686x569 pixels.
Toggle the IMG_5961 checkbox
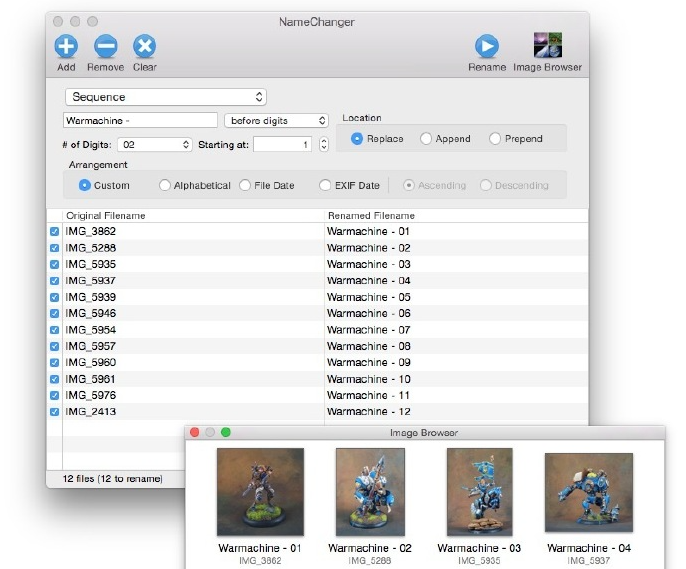pos(55,379)
